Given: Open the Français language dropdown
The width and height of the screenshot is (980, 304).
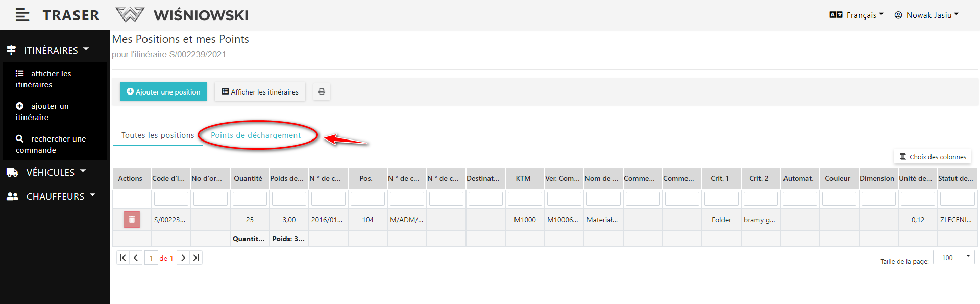Looking at the screenshot, I should (856, 15).
